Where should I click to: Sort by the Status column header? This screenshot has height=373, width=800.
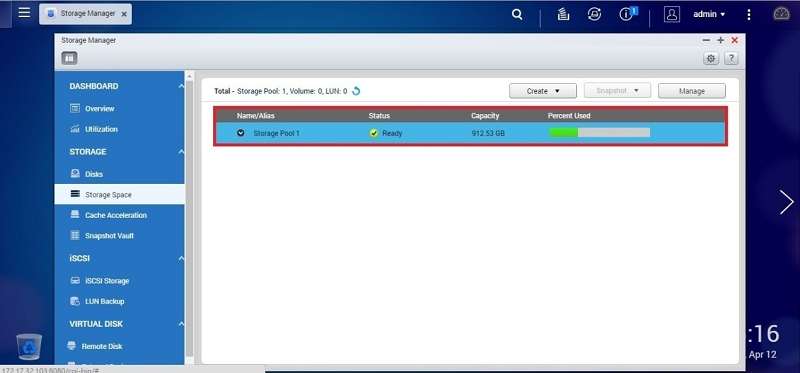click(x=379, y=116)
